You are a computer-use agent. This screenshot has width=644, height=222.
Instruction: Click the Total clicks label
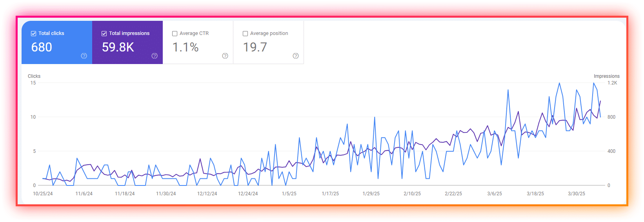tap(51, 33)
